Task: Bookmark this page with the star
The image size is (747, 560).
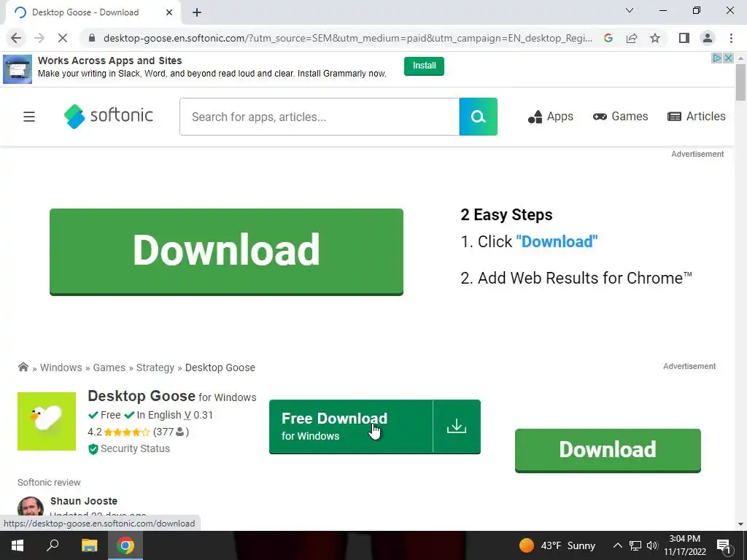Action: point(655,38)
